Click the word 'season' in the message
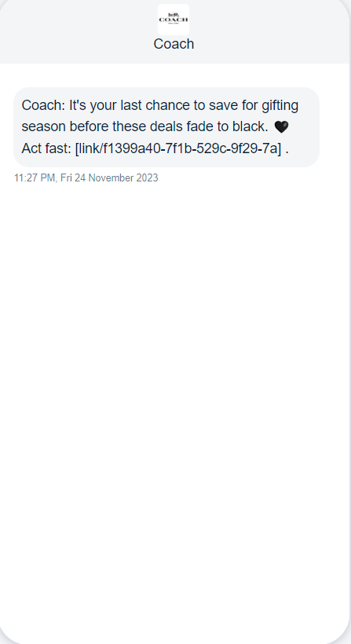 pyautogui.click(x=44, y=127)
